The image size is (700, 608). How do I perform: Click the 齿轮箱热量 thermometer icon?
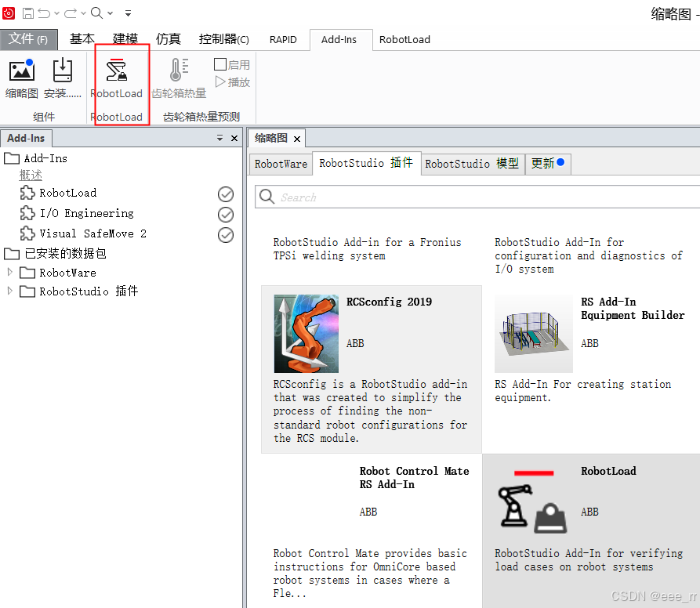tap(179, 70)
